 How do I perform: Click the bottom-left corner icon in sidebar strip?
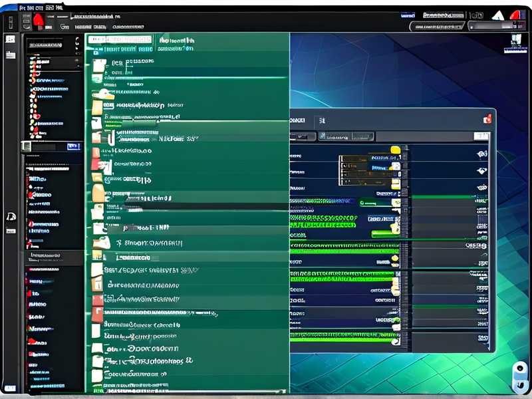pos(10,386)
